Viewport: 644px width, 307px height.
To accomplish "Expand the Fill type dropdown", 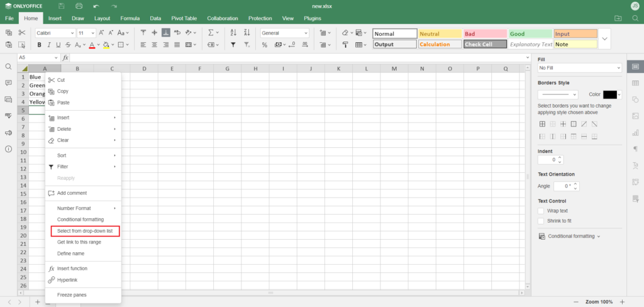I will pyautogui.click(x=580, y=67).
